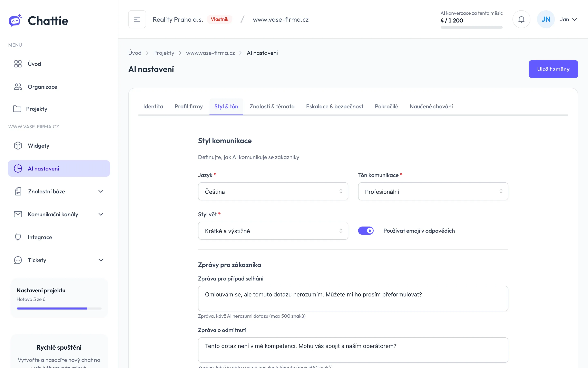Expand the Znalostní báze submenu chevron
588x368 pixels.
coord(101,191)
